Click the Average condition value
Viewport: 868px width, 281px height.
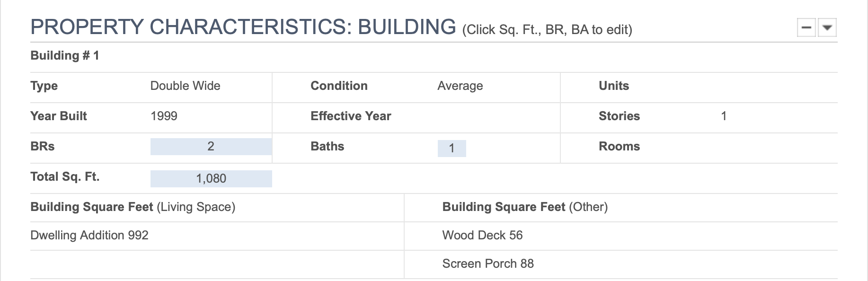point(460,86)
